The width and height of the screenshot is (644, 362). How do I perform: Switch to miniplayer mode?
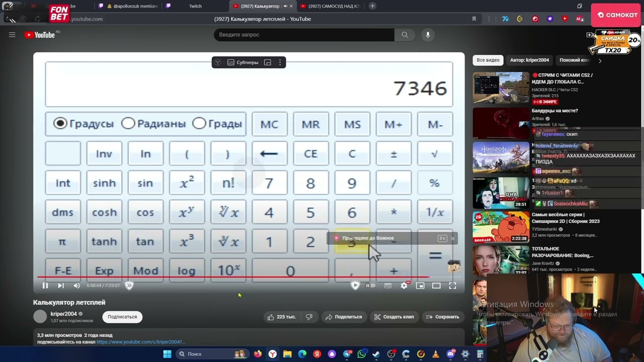click(x=420, y=286)
